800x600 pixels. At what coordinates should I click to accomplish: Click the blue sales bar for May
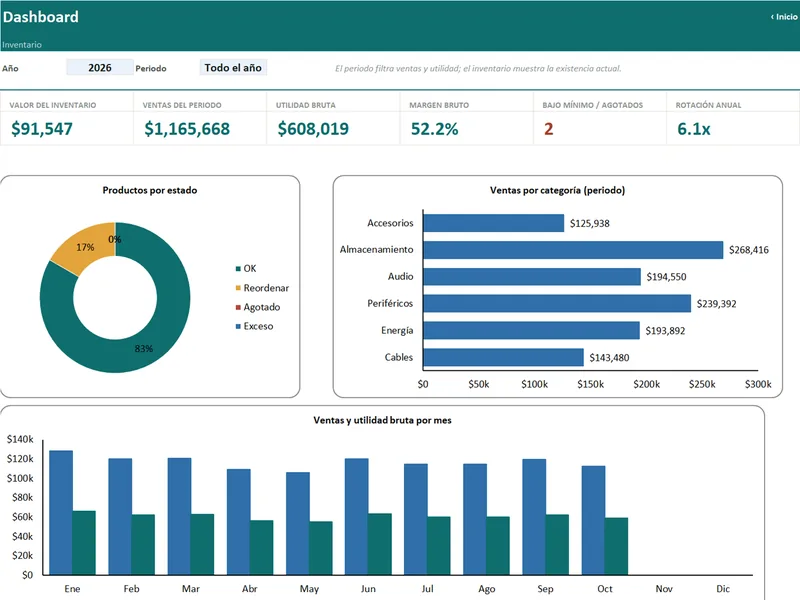pyautogui.click(x=297, y=523)
